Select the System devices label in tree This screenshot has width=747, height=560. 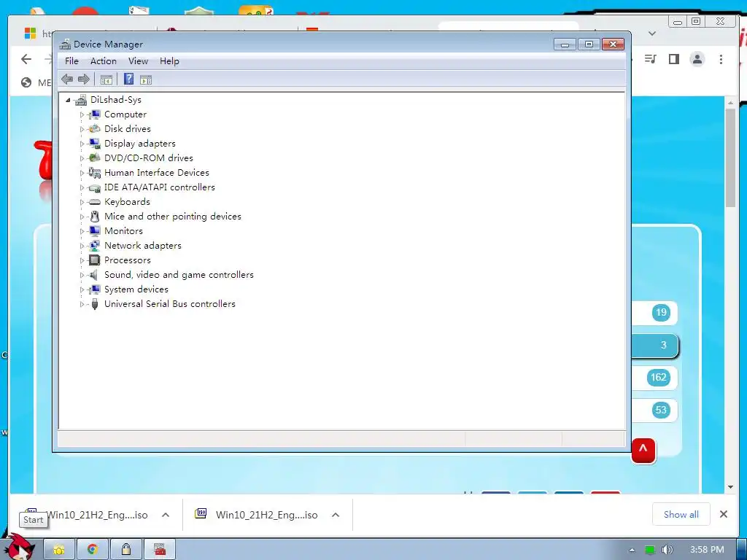[136, 289]
